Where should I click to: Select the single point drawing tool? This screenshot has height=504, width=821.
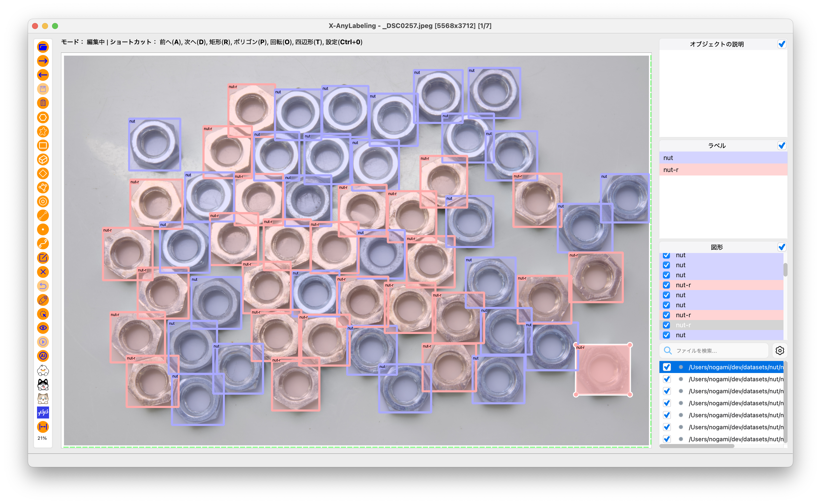click(43, 230)
